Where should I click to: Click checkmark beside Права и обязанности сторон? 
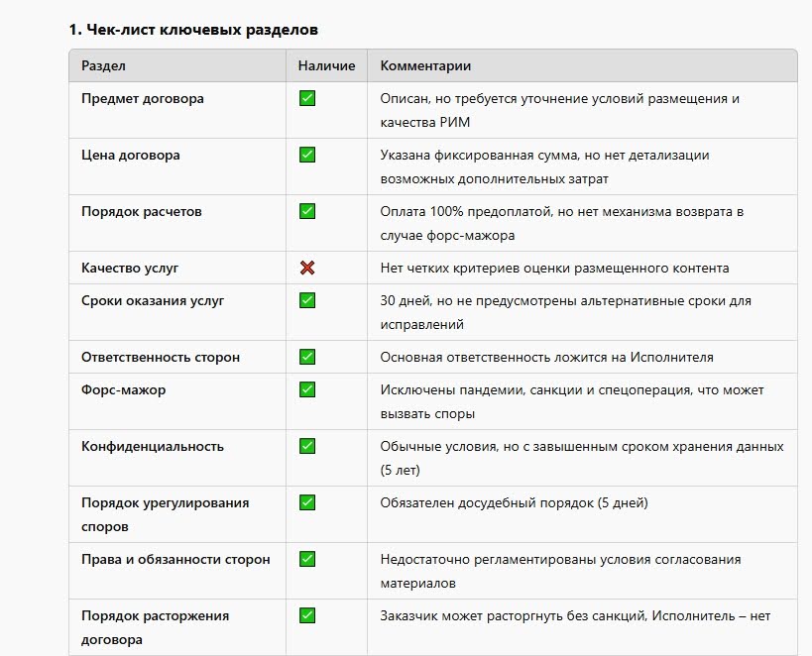[307, 559]
